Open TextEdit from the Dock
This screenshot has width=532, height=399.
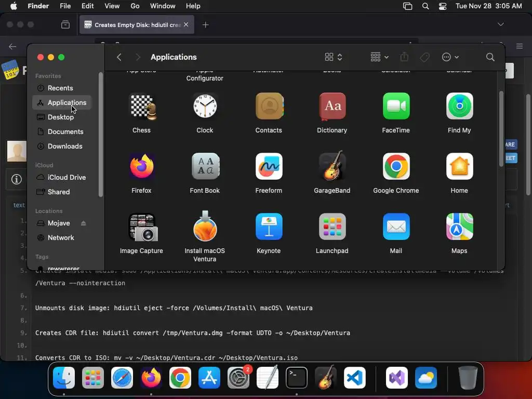tap(268, 378)
